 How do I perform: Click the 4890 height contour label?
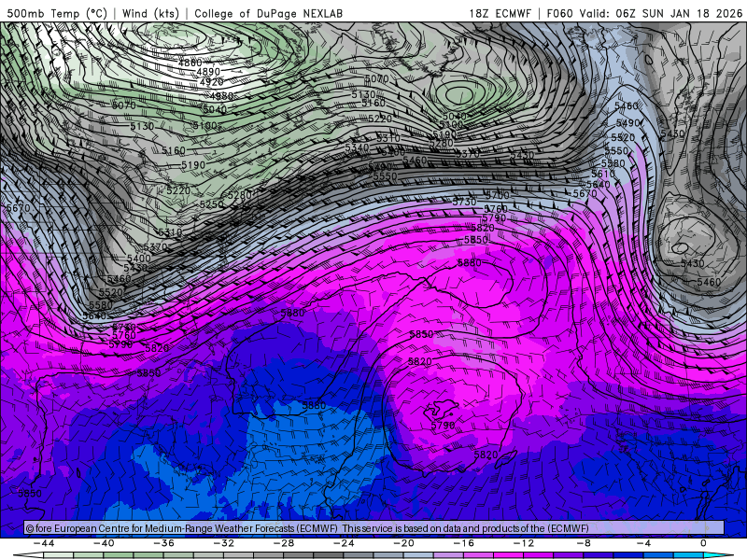coord(208,72)
